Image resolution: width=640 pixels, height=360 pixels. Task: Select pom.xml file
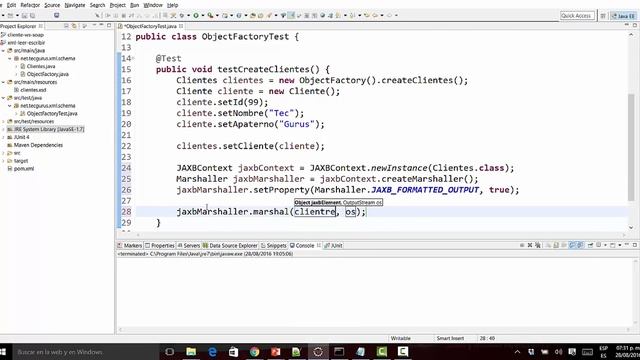pos(24,169)
